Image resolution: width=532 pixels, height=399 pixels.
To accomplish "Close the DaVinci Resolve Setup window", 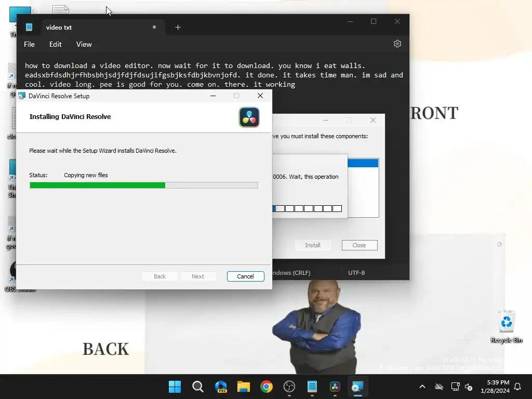I will [x=260, y=96].
